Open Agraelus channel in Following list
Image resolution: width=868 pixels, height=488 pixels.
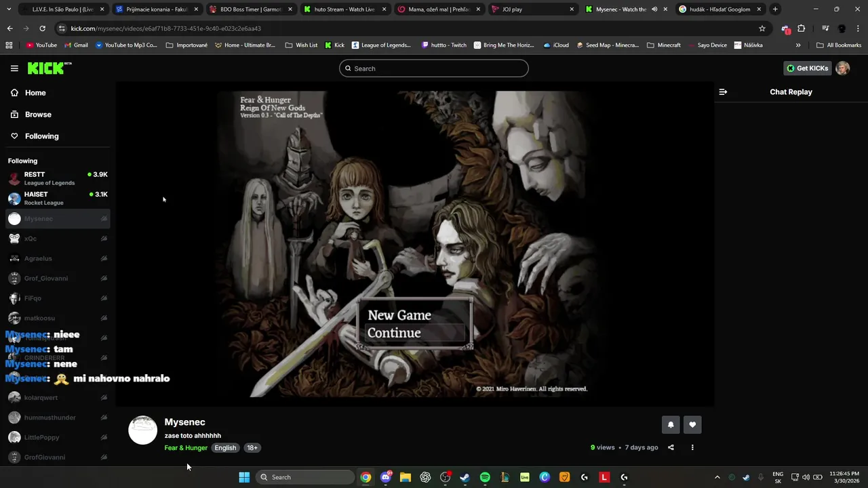click(x=58, y=258)
